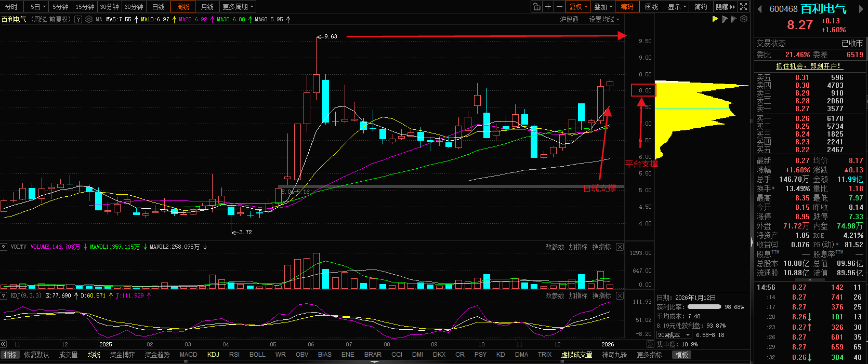The image size is (868, 364).
Task: Open help icon next to 百利电气 chart title
Action: (78, 19)
